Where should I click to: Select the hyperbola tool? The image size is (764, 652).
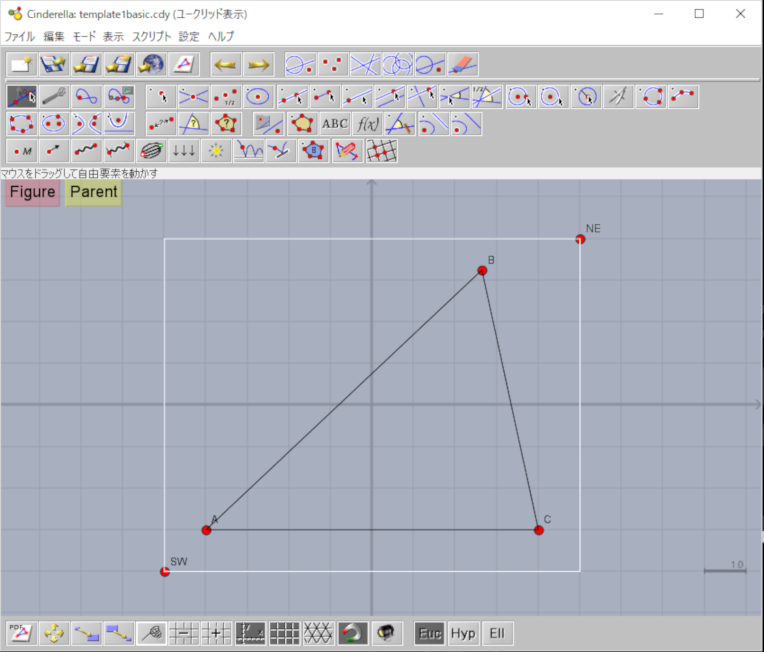[86, 124]
